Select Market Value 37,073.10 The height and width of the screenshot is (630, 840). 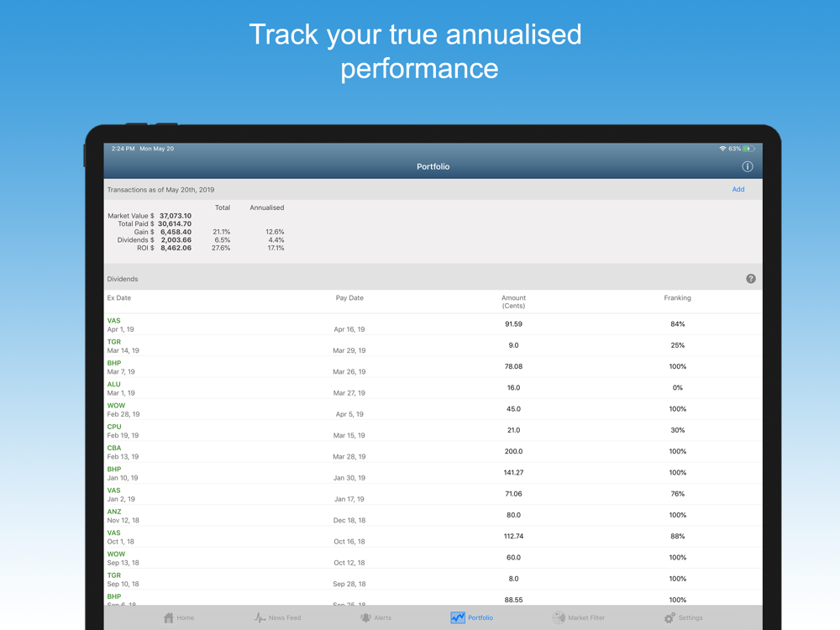pyautogui.click(x=176, y=216)
